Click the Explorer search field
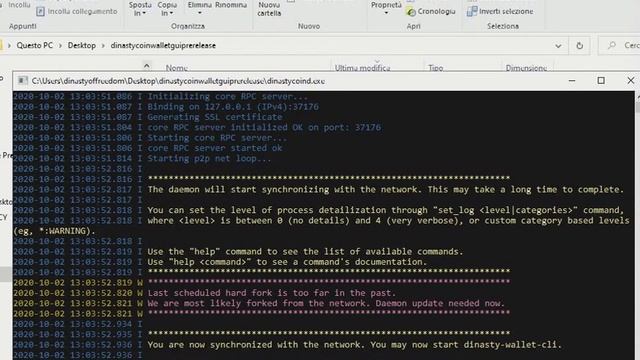Viewport: 640px width, 360px height. [x=620, y=46]
